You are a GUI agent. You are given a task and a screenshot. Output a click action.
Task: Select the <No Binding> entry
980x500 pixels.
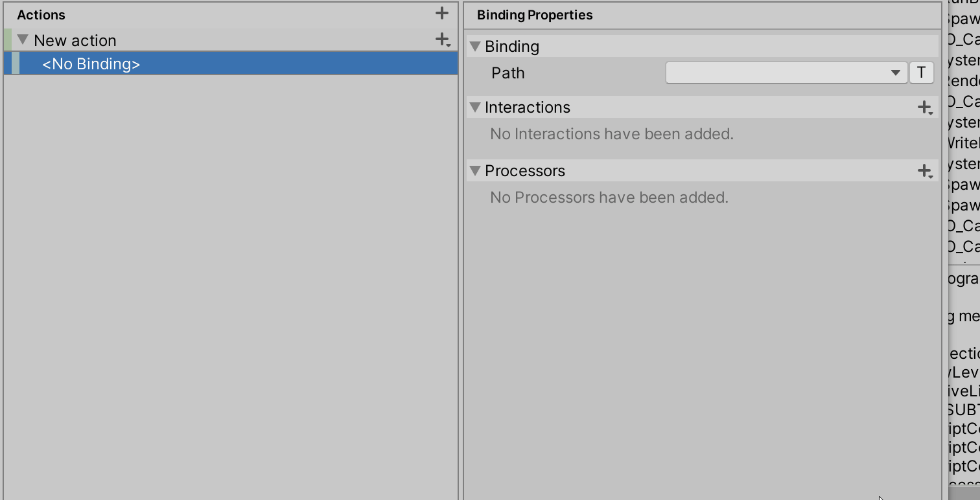(231, 63)
